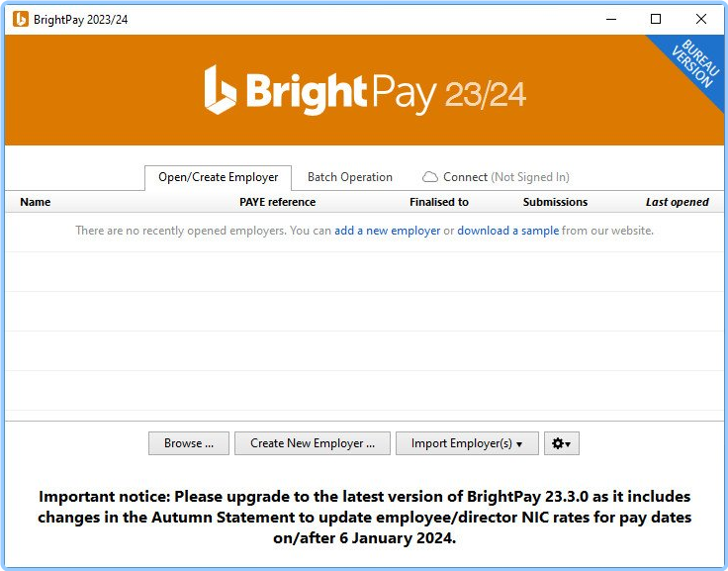Sort by the Finalised to column header
Image resolution: width=728 pixels, height=571 pixels.
click(439, 202)
